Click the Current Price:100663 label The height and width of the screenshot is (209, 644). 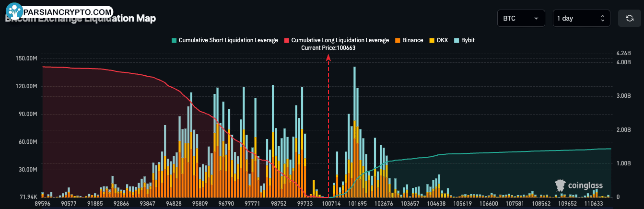pyautogui.click(x=328, y=48)
